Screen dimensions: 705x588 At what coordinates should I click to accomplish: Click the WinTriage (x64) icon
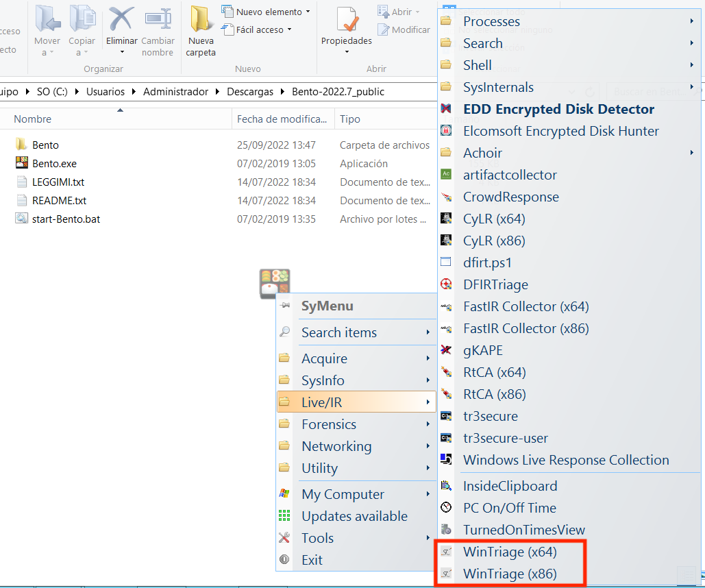point(446,551)
